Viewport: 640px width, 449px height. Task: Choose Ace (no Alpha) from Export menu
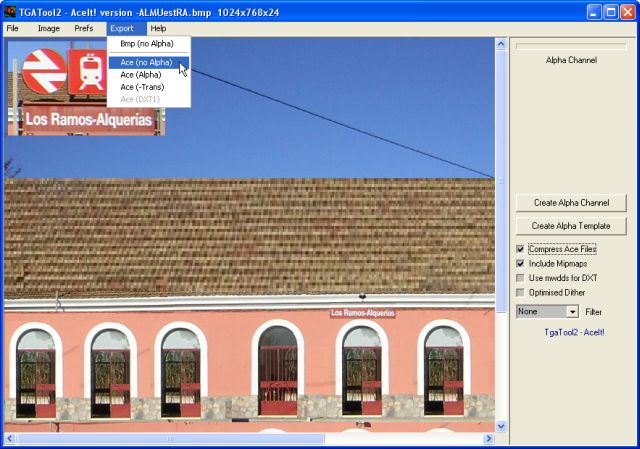pos(146,62)
